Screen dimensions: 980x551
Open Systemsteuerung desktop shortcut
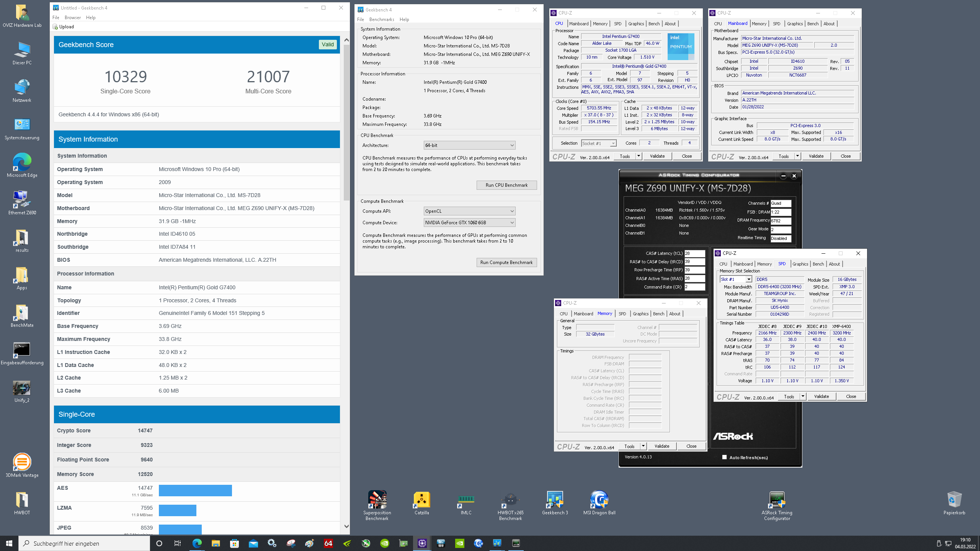(x=22, y=128)
